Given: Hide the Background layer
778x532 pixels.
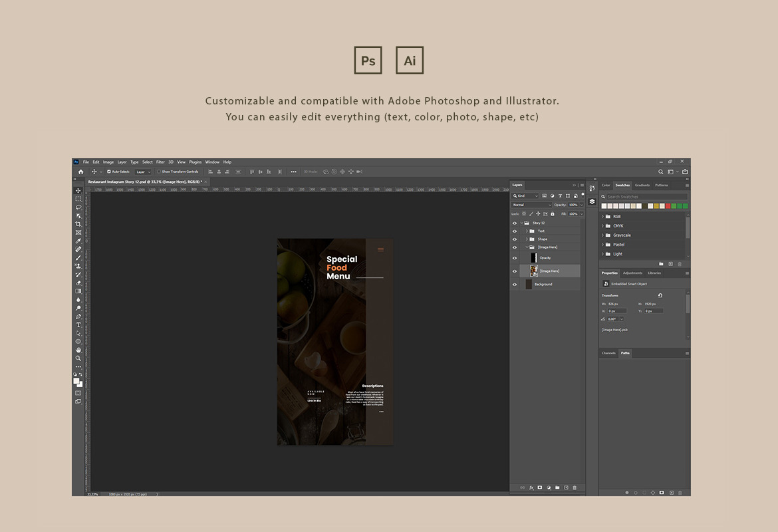Looking at the screenshot, I should click(x=515, y=285).
